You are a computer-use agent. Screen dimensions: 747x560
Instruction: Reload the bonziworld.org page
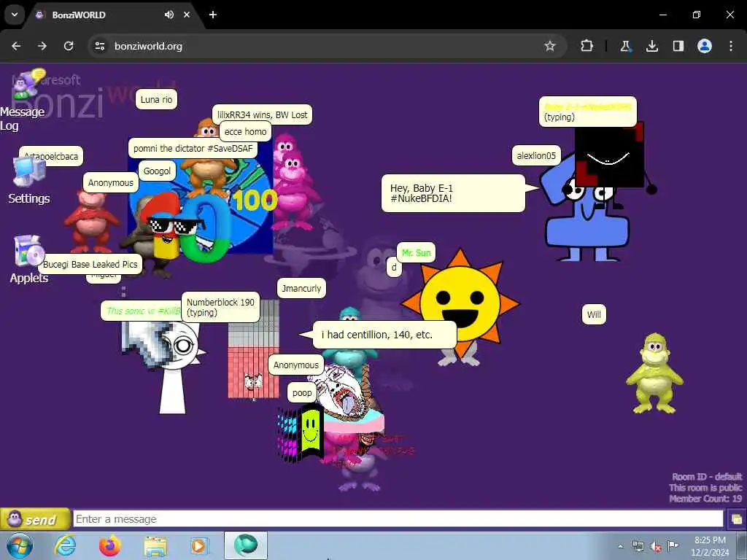coord(69,46)
